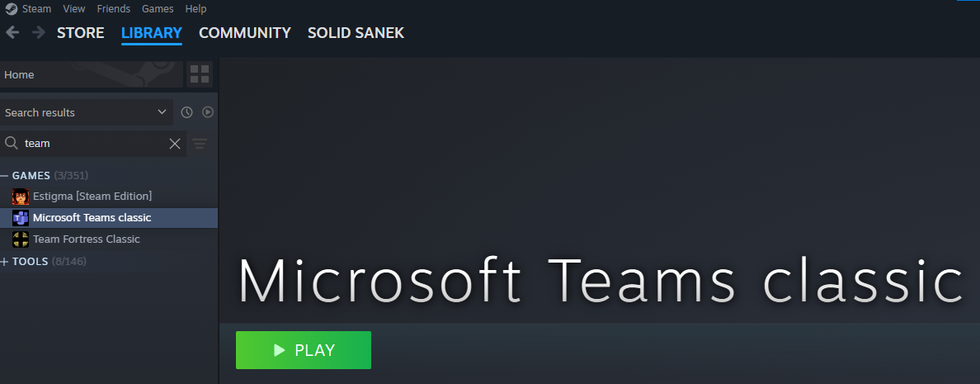The height and width of the screenshot is (384, 980).
Task: Click the library search input field
Action: [x=92, y=144]
